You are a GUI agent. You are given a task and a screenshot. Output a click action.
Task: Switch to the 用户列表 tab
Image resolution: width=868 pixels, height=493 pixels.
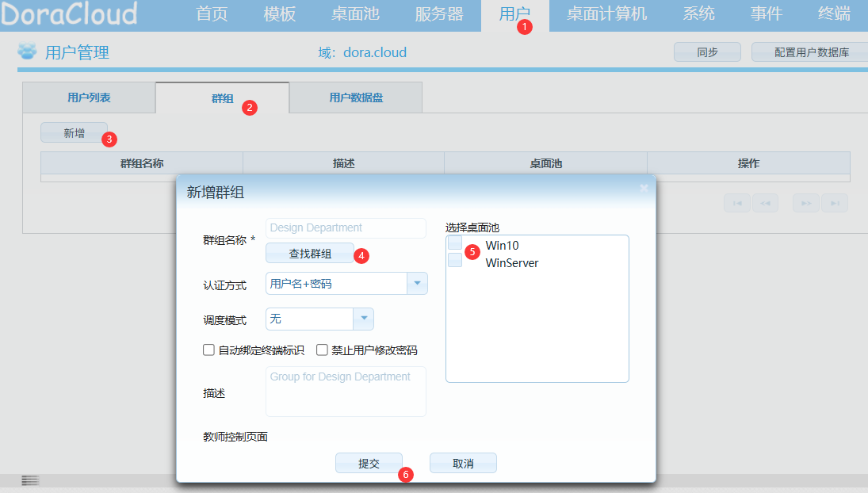pos(89,97)
